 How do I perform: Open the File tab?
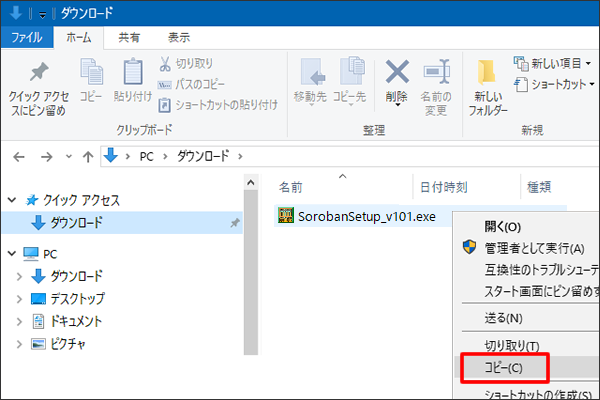point(26,37)
